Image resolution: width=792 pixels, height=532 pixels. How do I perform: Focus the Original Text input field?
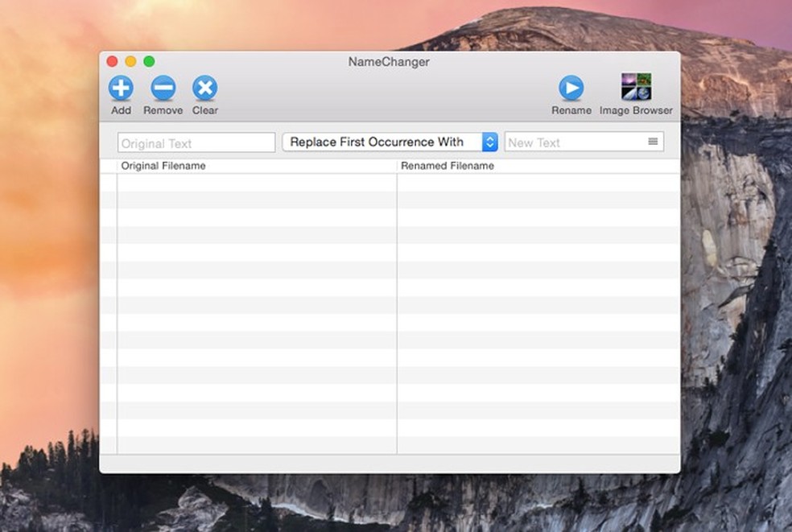pyautogui.click(x=196, y=142)
